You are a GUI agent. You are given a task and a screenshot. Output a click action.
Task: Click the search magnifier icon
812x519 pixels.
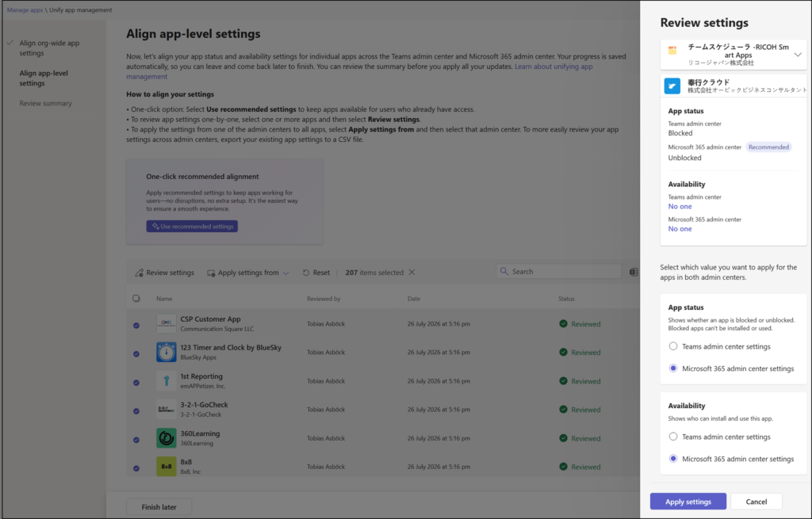504,271
